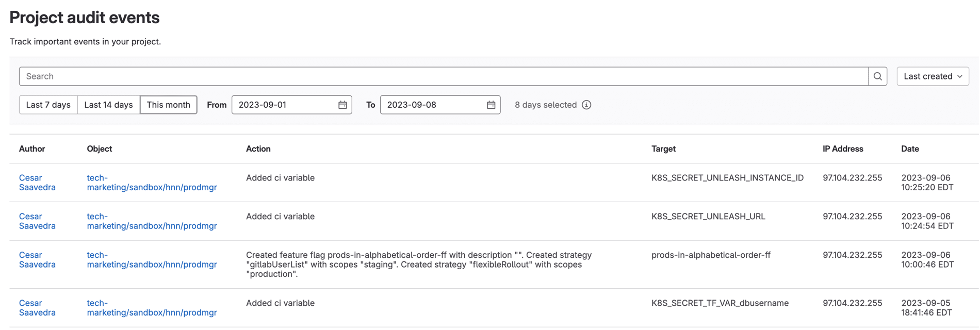This screenshot has height=330, width=980.
Task: Click target K8S_SECRET_TF_VAR_dbusername
Action: coord(720,303)
